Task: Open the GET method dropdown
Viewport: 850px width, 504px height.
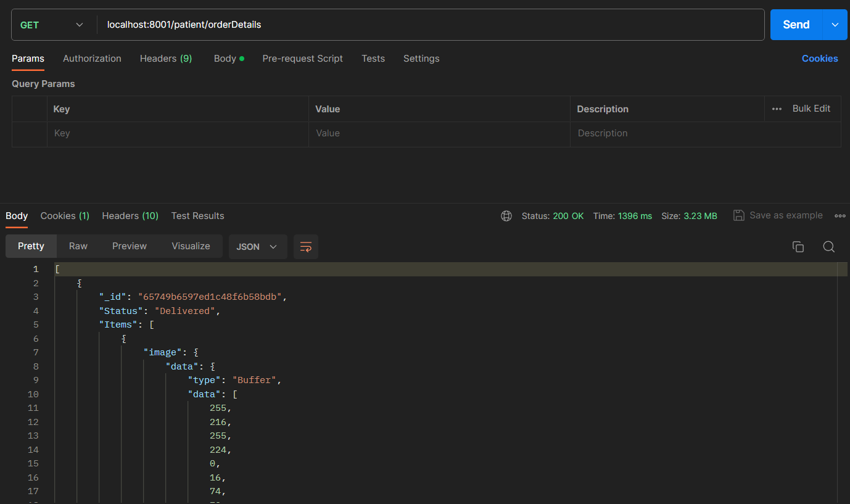Action: click(x=52, y=25)
